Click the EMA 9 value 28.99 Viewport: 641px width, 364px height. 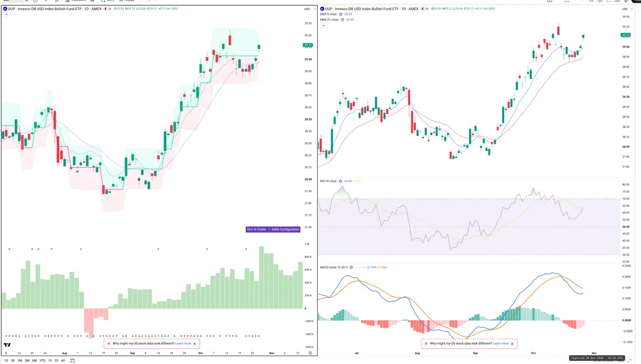point(349,14)
